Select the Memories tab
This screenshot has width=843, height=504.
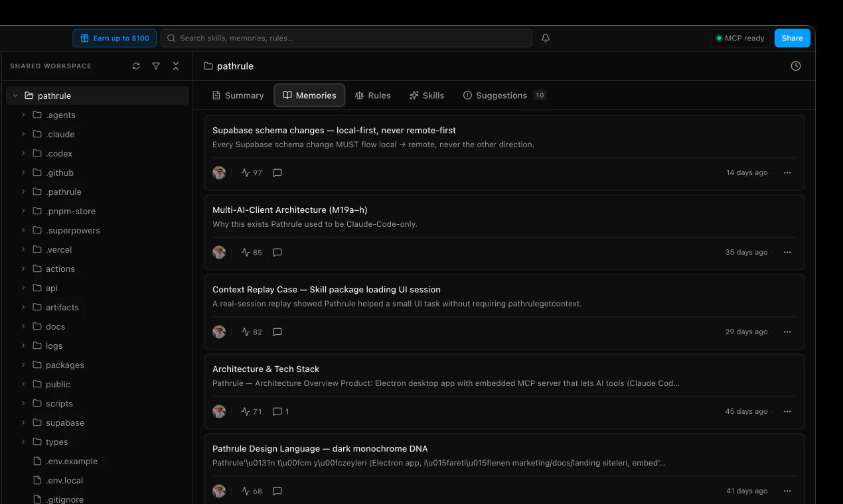point(309,95)
